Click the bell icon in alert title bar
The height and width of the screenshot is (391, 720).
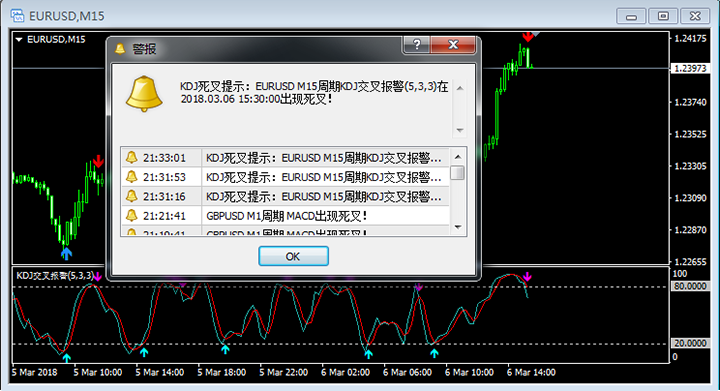120,49
